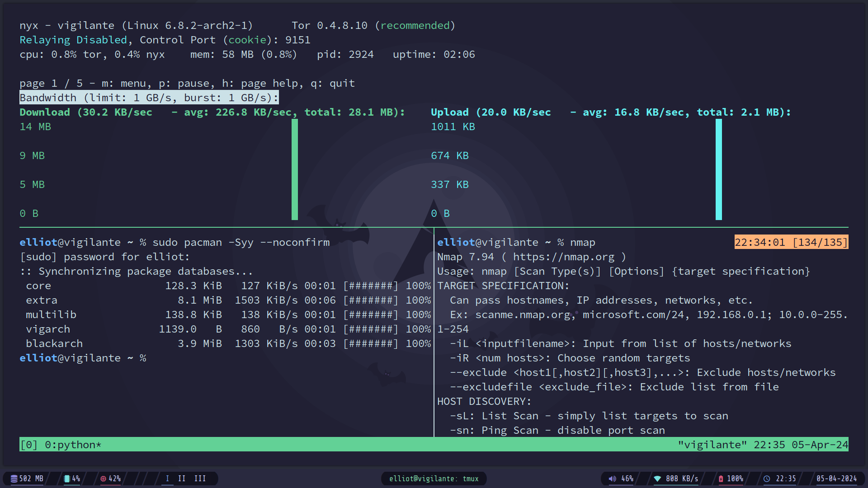Click the CPU usage chip icon
This screenshot has width=868, height=488.
(67, 479)
